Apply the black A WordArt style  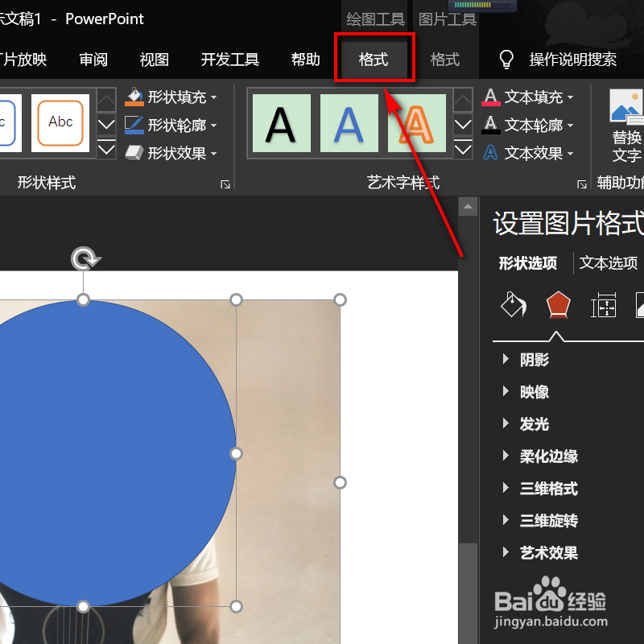click(x=281, y=123)
